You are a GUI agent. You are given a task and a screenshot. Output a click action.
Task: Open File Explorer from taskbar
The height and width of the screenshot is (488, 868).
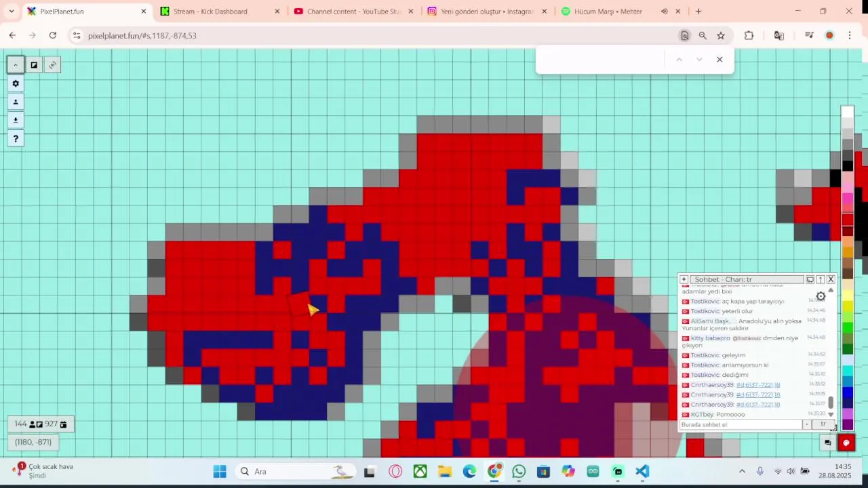[445, 471]
